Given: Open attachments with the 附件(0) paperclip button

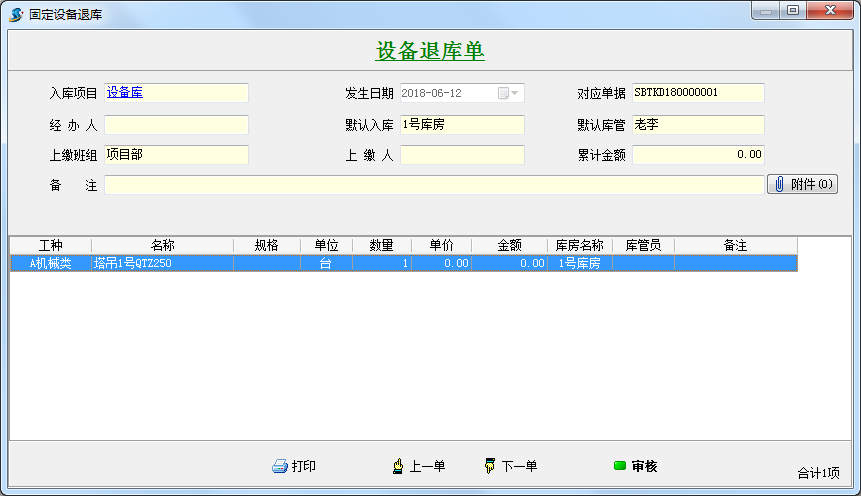Looking at the screenshot, I should (802, 184).
